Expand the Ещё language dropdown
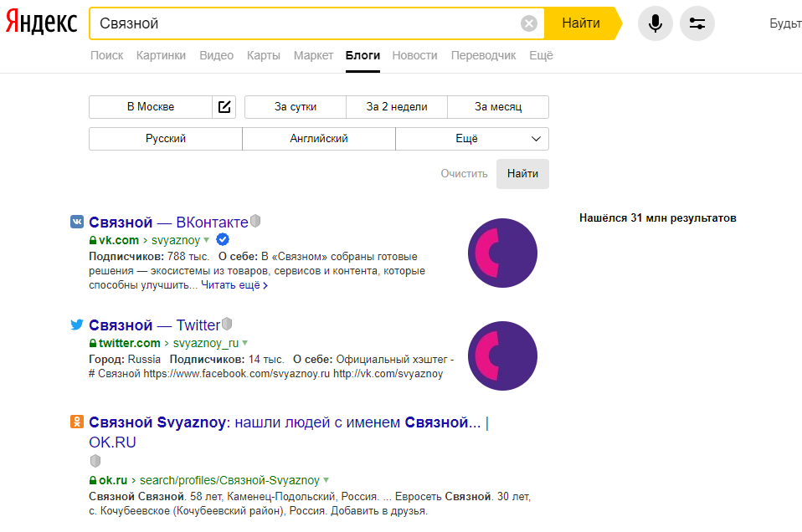This screenshot has height=532, width=802. coord(472,139)
